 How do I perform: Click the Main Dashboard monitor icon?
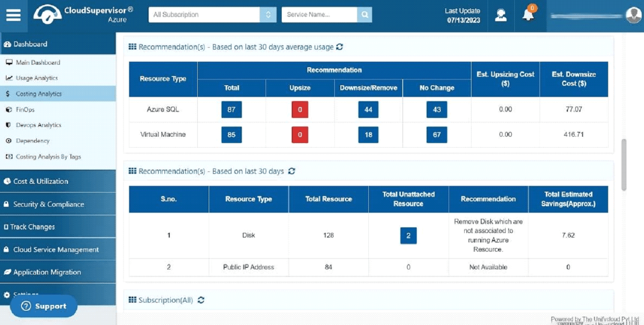(9, 62)
